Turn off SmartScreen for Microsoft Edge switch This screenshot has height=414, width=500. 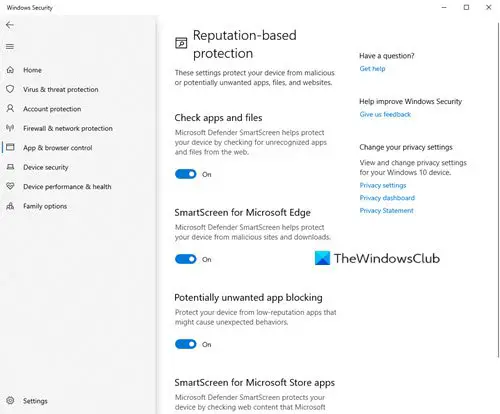pyautogui.click(x=186, y=259)
